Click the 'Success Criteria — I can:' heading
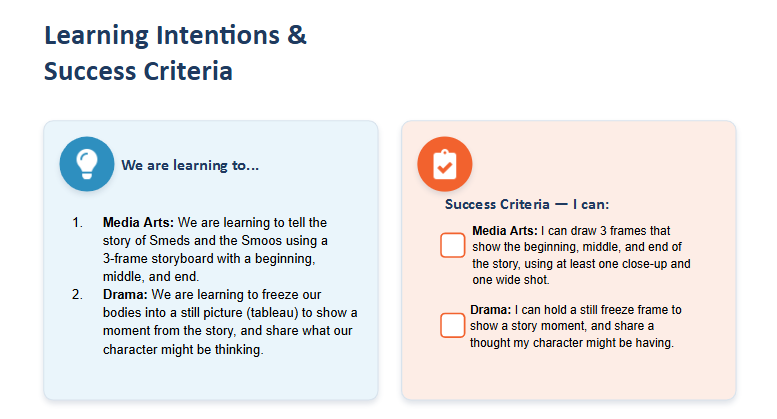This screenshot has width=777, height=419. 527,204
